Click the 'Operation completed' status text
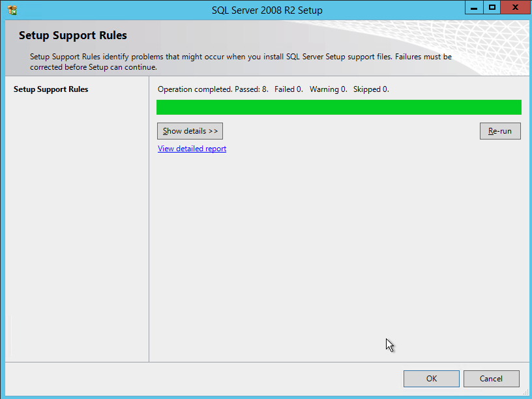The width and height of the screenshot is (532, 399). (194, 89)
